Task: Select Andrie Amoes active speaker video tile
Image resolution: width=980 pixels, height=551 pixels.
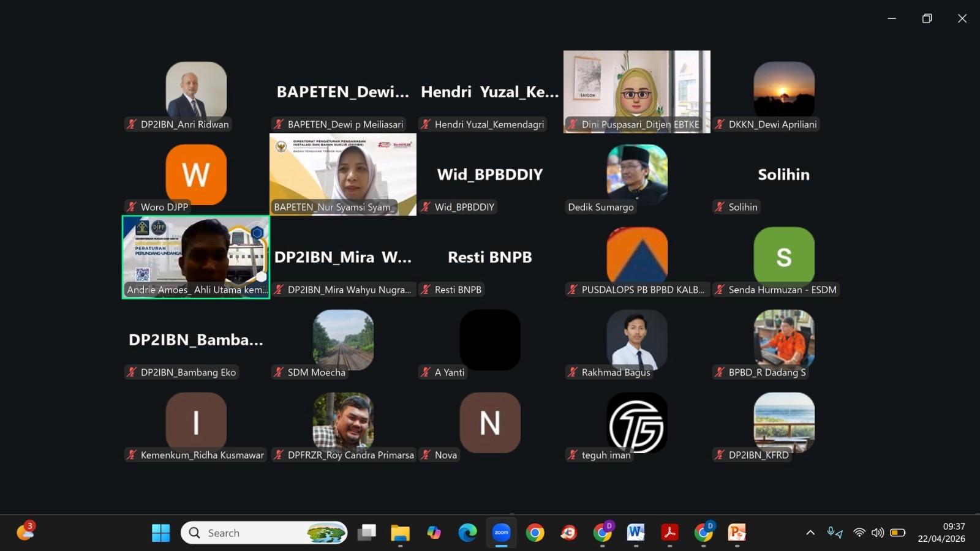Action: click(x=196, y=257)
